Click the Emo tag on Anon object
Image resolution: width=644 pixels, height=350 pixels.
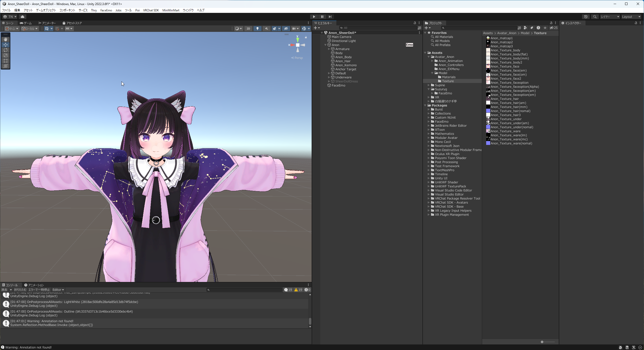pos(409,45)
